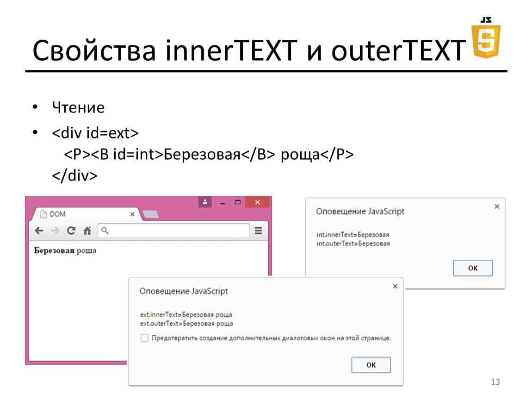532x400 pixels.
Task: Click the user profile icon in title bar
Action: pos(205,202)
